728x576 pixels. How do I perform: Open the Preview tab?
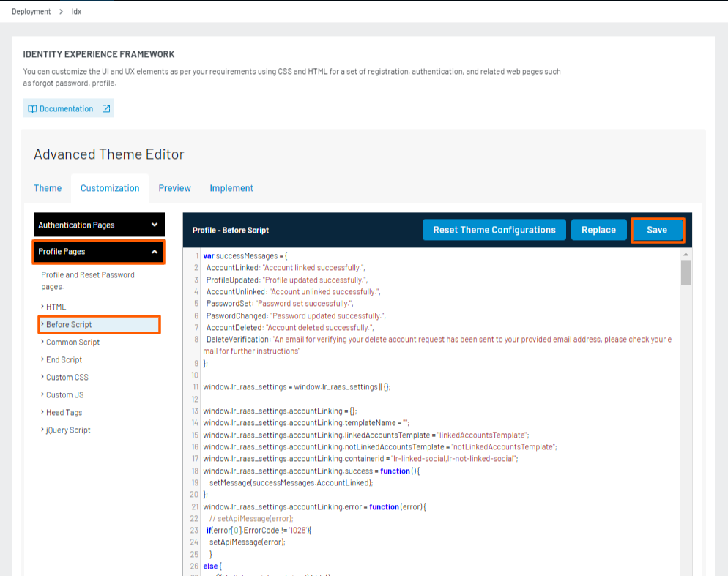click(x=174, y=188)
